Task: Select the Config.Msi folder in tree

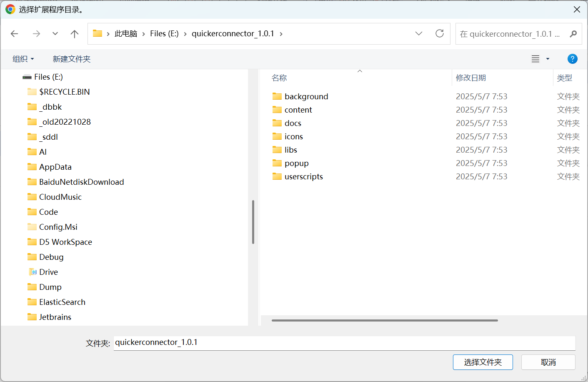Action: (x=58, y=227)
